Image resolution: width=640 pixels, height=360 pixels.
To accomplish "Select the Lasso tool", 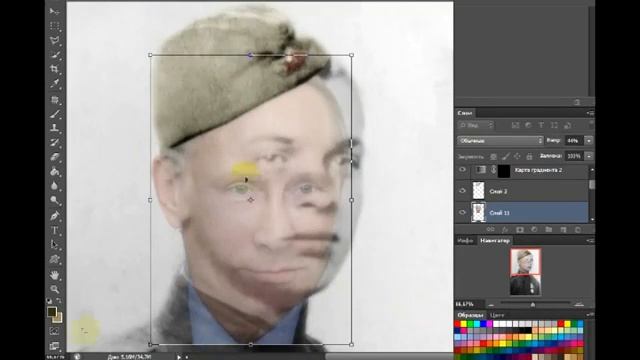I will [x=54, y=40].
